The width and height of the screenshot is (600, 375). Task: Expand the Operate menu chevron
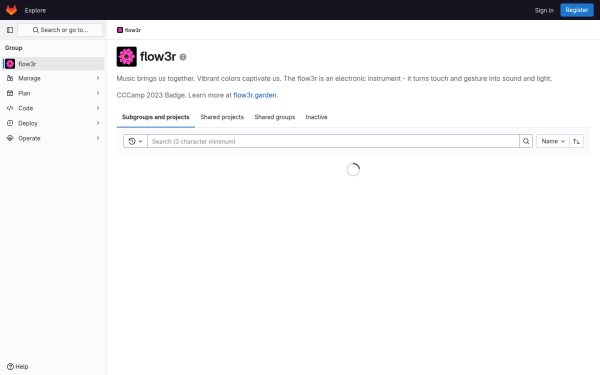tap(98, 138)
